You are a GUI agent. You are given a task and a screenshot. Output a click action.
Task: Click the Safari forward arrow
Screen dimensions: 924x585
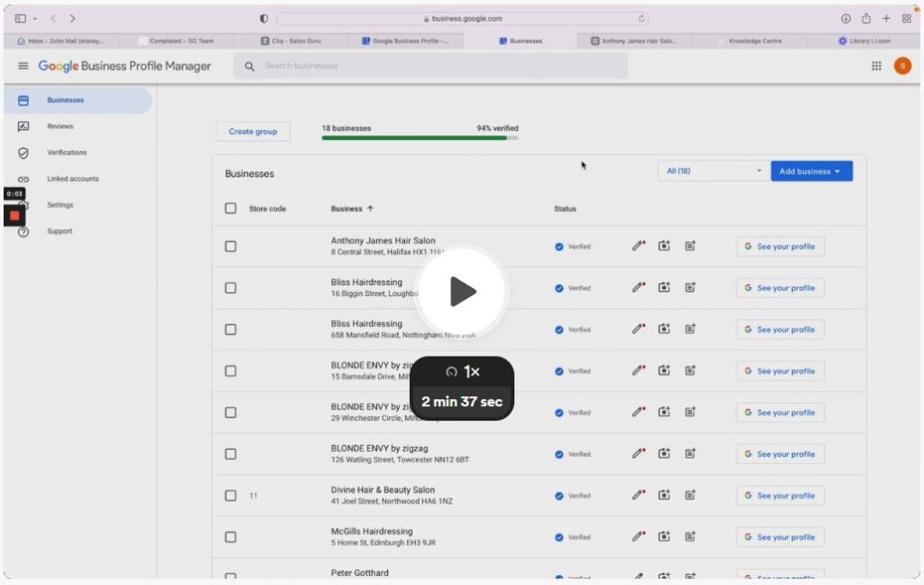click(72, 19)
